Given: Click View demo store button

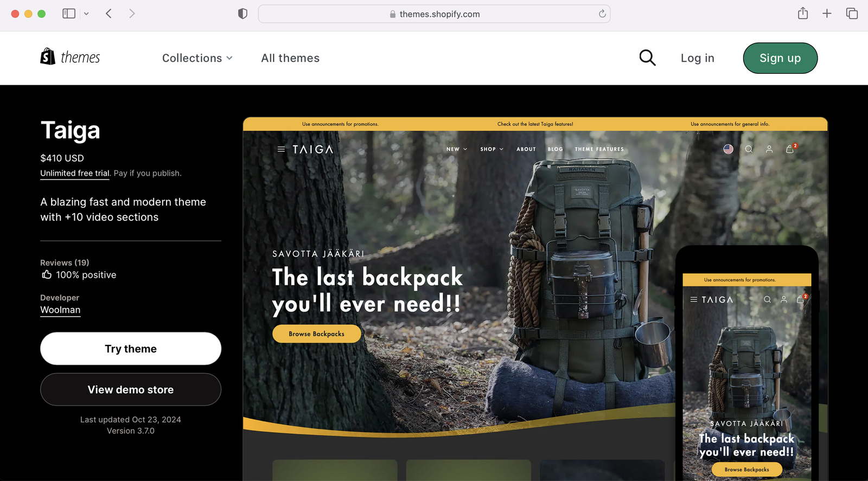Looking at the screenshot, I should [131, 389].
